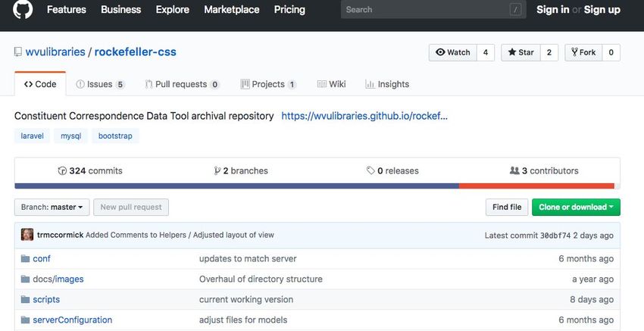The width and height of the screenshot is (644, 331).
Task: Open forks count 0
Action: coord(611,52)
